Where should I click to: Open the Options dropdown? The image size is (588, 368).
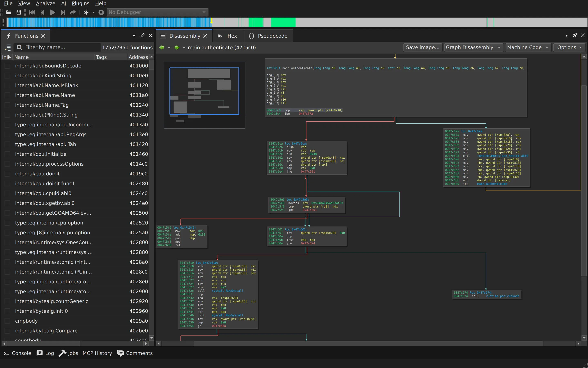click(x=569, y=47)
